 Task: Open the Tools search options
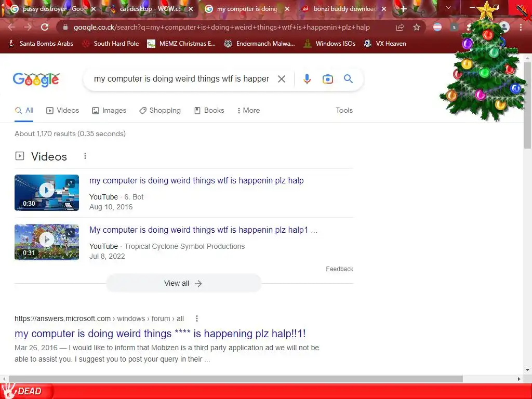tap(344, 110)
